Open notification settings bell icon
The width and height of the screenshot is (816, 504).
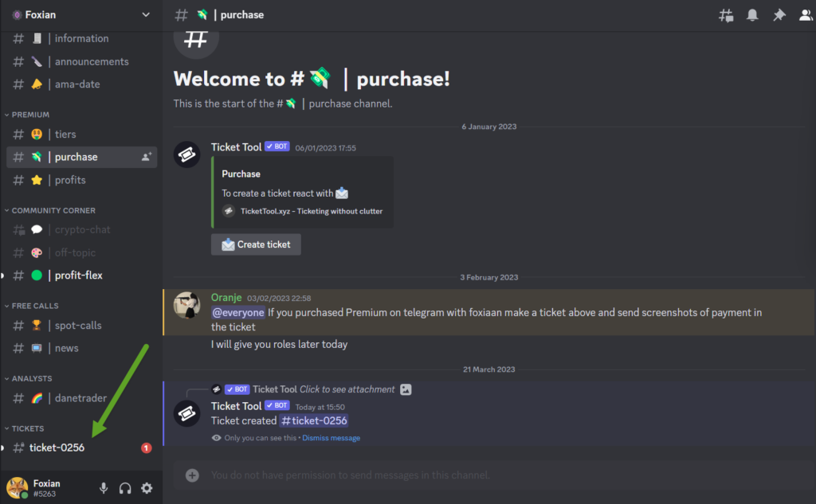click(x=752, y=15)
